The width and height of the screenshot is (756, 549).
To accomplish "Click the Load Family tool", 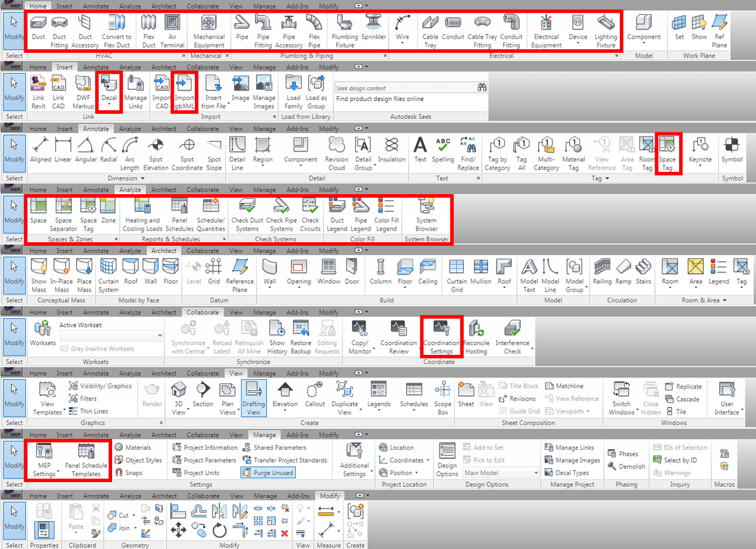I will click(293, 93).
